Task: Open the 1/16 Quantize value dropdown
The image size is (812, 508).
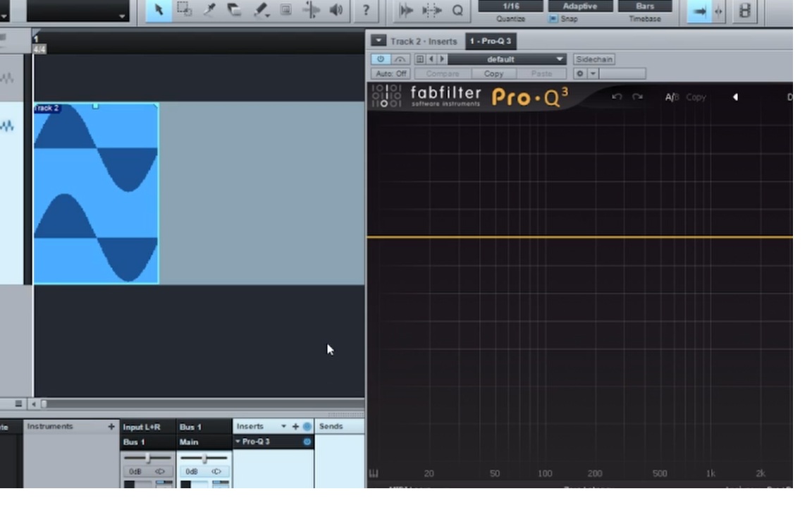Action: click(510, 6)
